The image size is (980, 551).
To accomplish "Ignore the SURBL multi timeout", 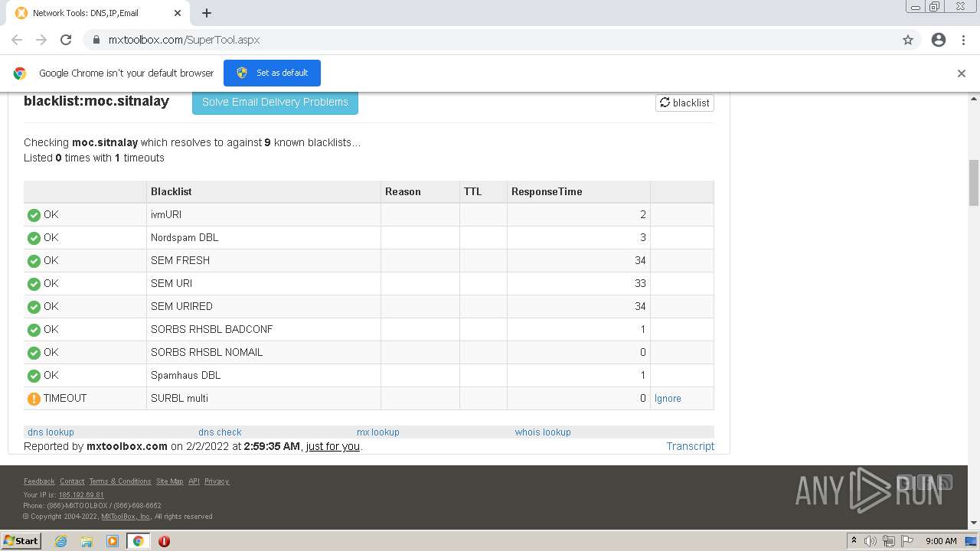I will 668,398.
